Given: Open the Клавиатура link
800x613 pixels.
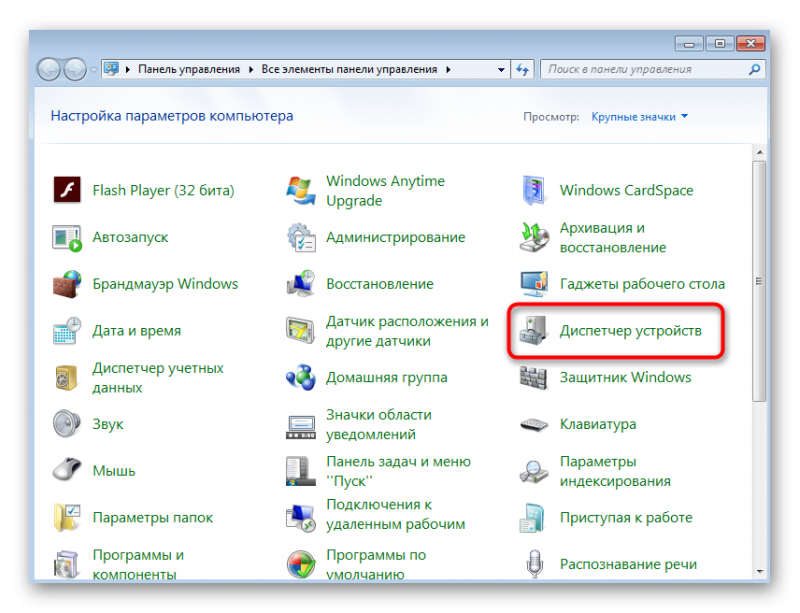Looking at the screenshot, I should tap(598, 424).
